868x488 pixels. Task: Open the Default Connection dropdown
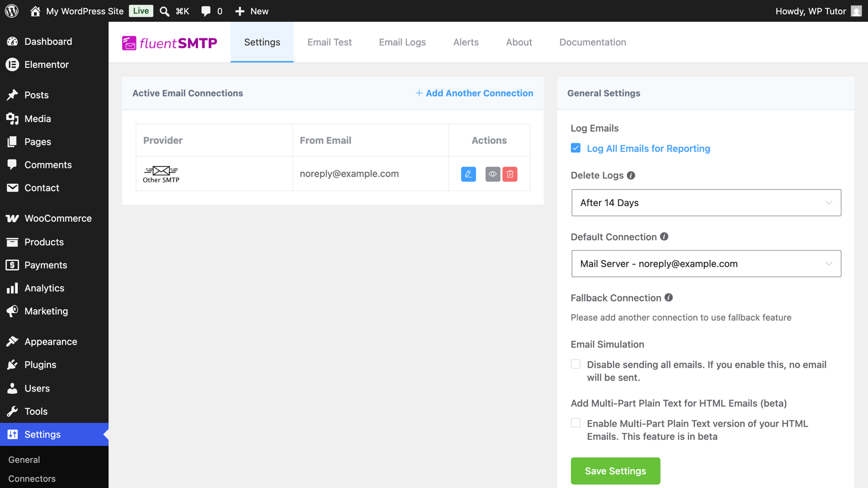[706, 264]
